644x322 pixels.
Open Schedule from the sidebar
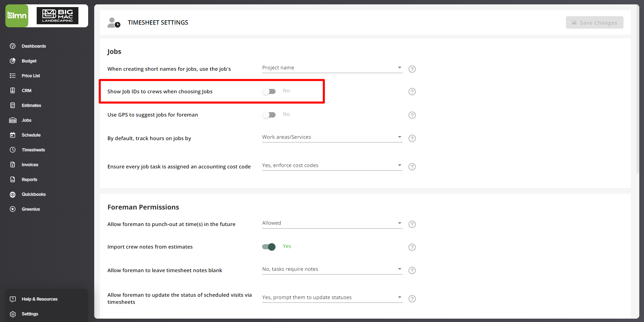31,135
